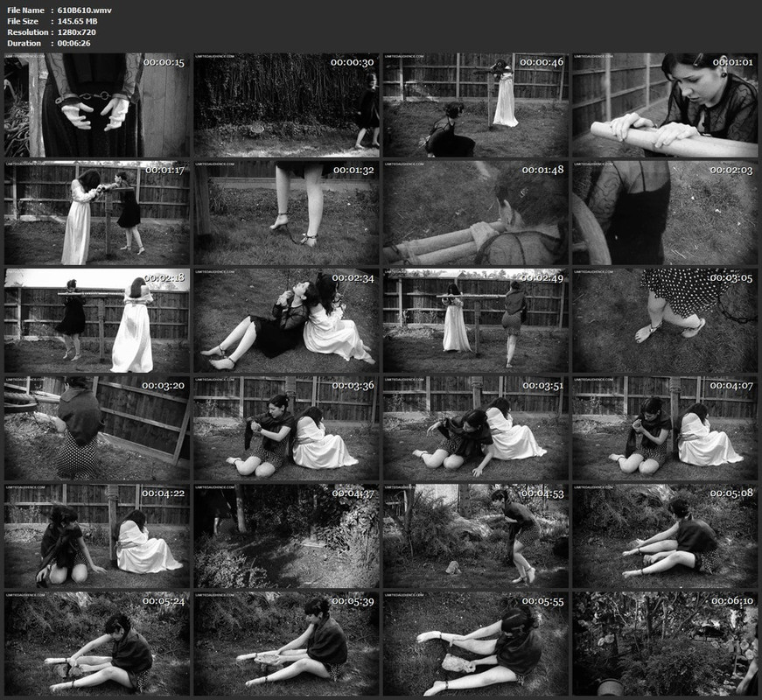Open the thumbnail at 00:02:18

coord(97,321)
